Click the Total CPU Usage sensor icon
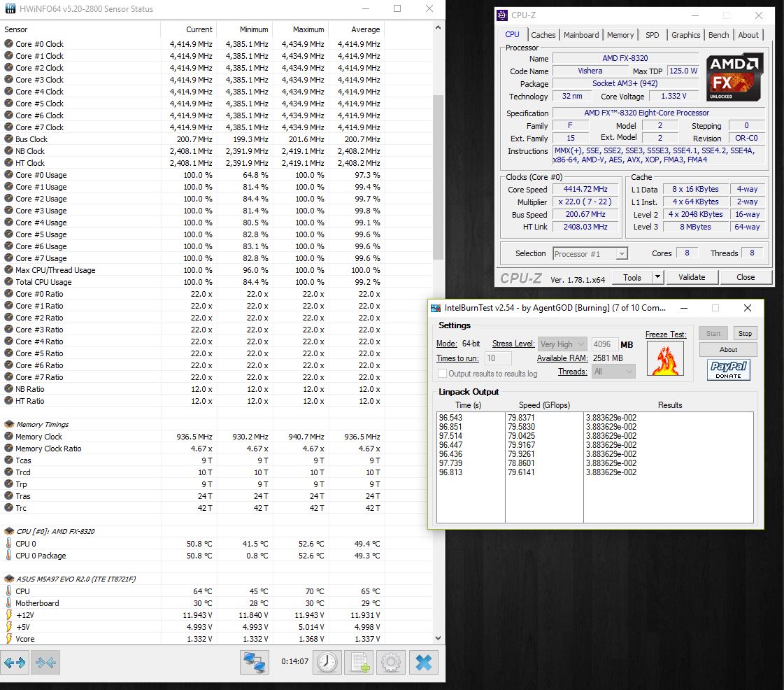The width and height of the screenshot is (784, 690). [8, 282]
